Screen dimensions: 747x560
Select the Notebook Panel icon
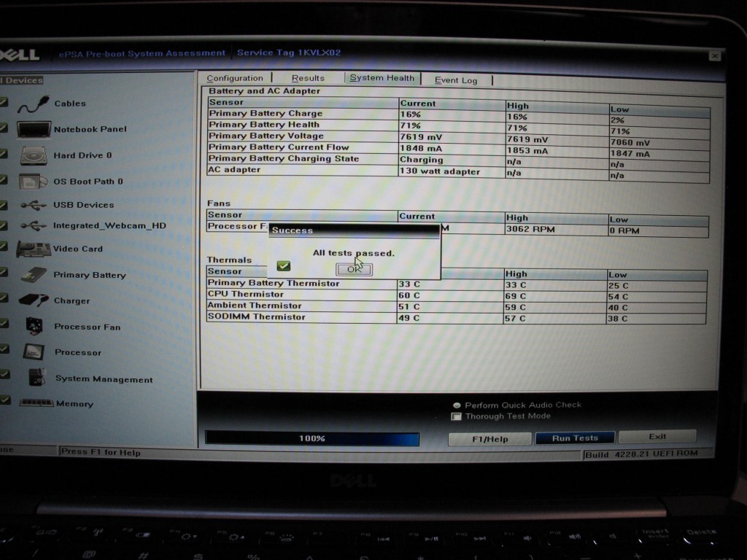pyautogui.click(x=34, y=130)
